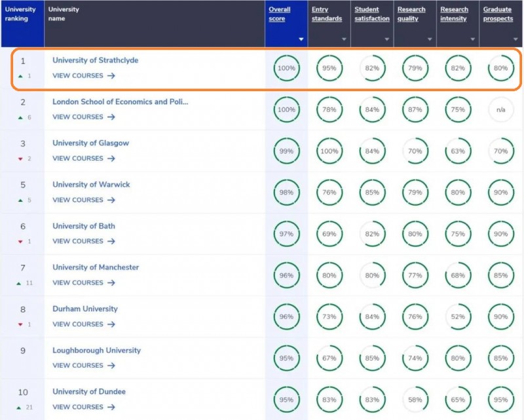Click Dundee's 58% research quality circle
The image size is (524, 420).
(x=415, y=400)
